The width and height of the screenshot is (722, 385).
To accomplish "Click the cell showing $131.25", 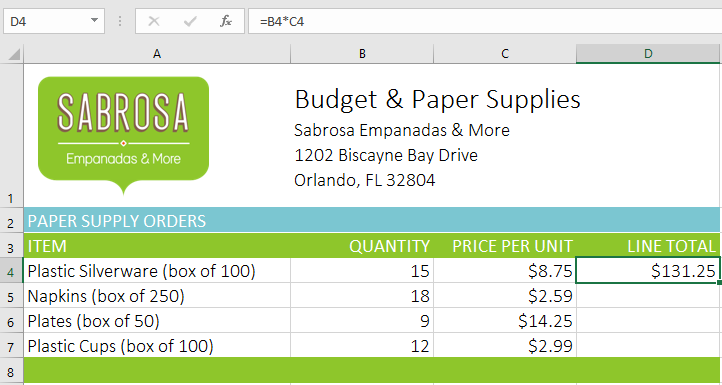I will pos(648,271).
